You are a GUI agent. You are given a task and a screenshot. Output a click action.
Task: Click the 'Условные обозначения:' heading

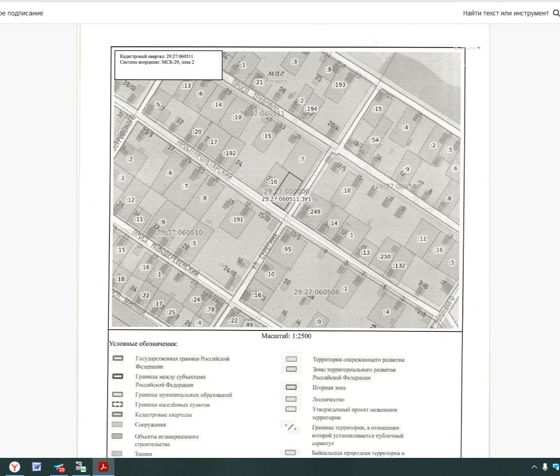143,344
